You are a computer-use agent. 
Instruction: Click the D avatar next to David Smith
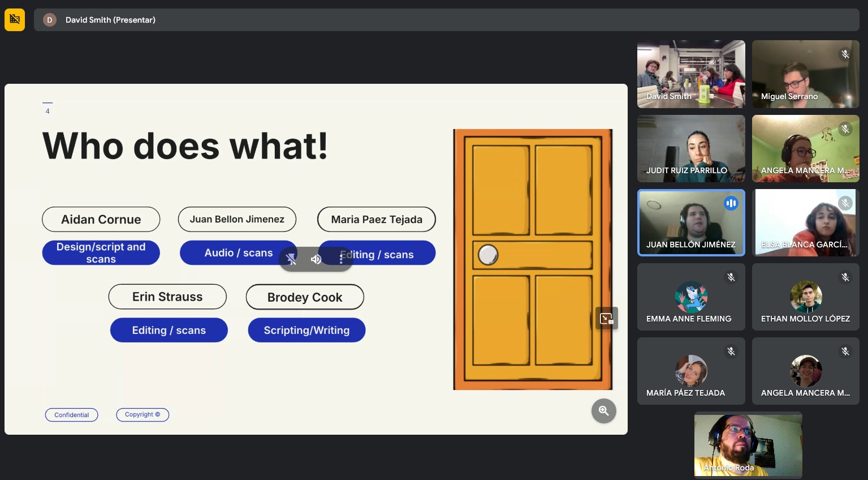click(50, 20)
